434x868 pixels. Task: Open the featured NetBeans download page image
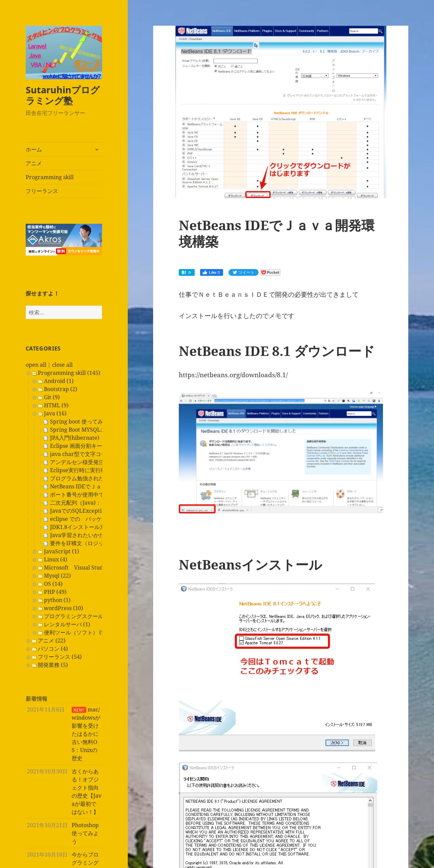pyautogui.click(x=281, y=112)
